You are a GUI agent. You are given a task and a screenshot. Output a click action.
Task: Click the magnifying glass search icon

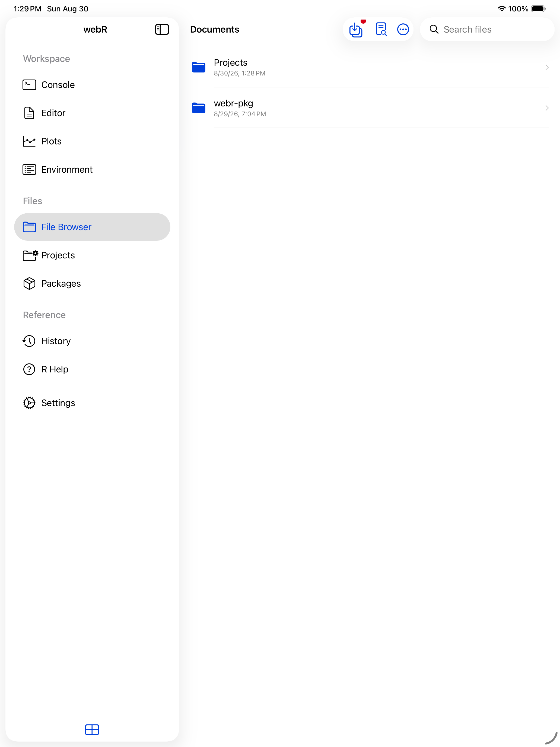pos(434,29)
